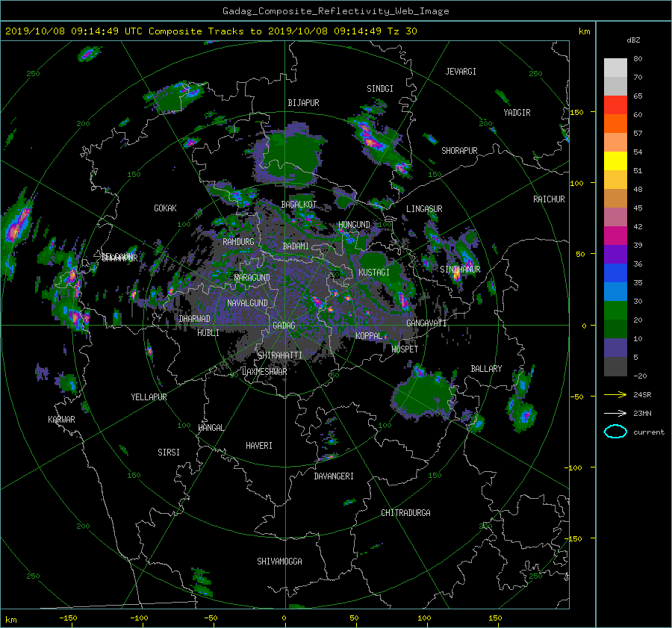Pick the magenta swatch below 42 dBZ
This screenshot has width=672, height=628.
pos(615,235)
